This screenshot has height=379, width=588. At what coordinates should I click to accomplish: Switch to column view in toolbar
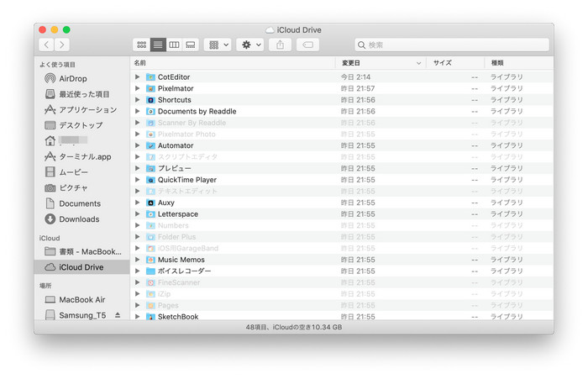174,45
